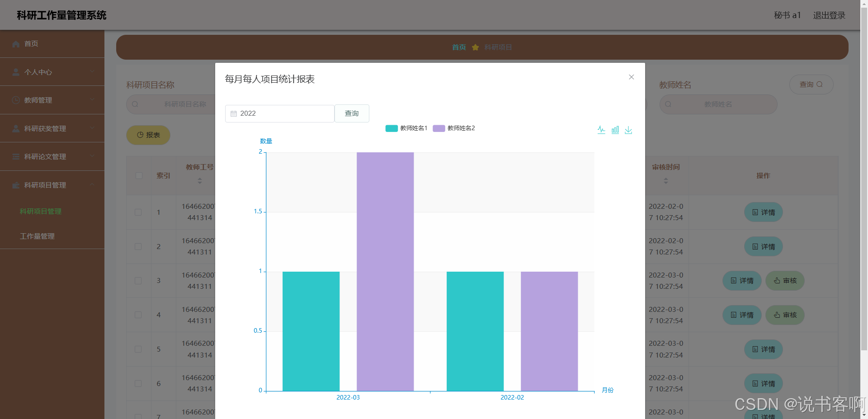Check the checkbox for row 4
868x419 pixels.
(138, 315)
